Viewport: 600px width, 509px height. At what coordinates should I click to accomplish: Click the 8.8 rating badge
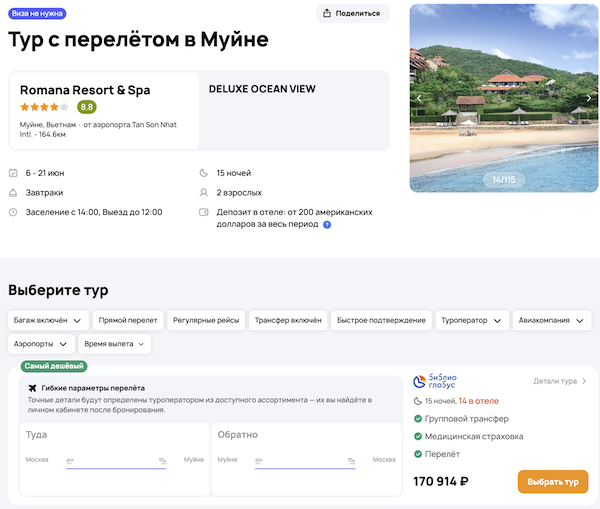click(87, 107)
